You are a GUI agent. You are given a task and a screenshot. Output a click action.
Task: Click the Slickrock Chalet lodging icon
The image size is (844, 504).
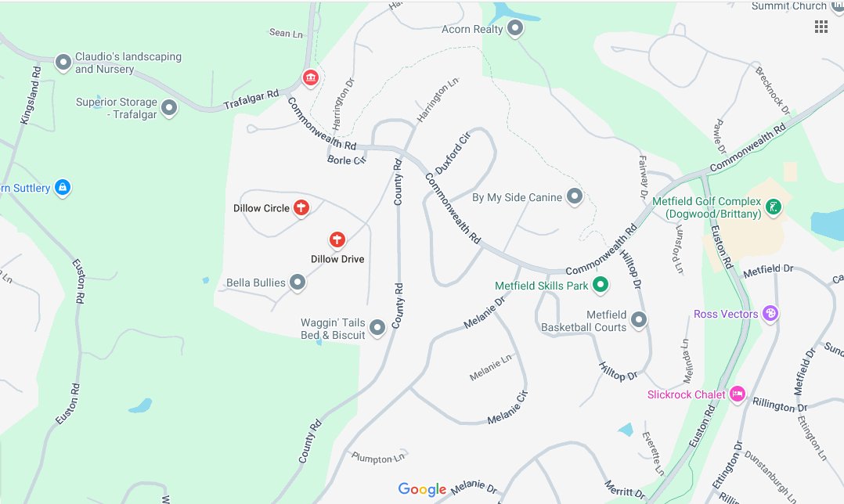point(738,394)
